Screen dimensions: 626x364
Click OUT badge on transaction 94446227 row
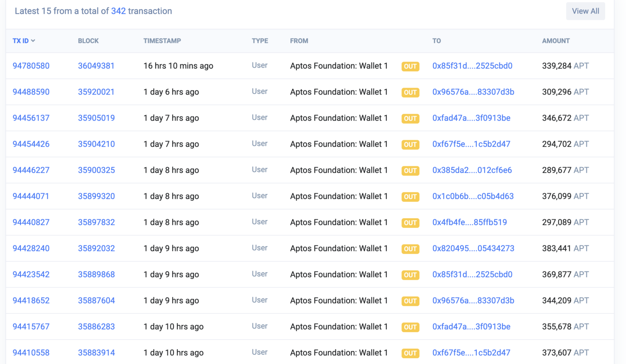(410, 171)
